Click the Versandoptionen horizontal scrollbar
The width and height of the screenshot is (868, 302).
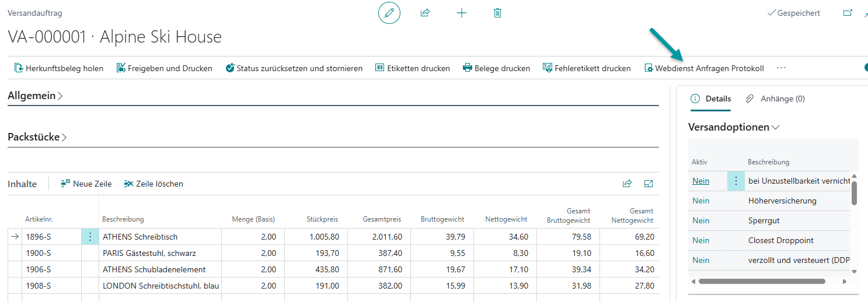(x=762, y=281)
